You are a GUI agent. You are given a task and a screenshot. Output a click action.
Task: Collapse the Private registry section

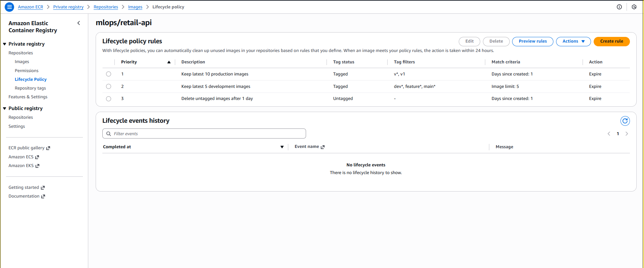click(5, 44)
